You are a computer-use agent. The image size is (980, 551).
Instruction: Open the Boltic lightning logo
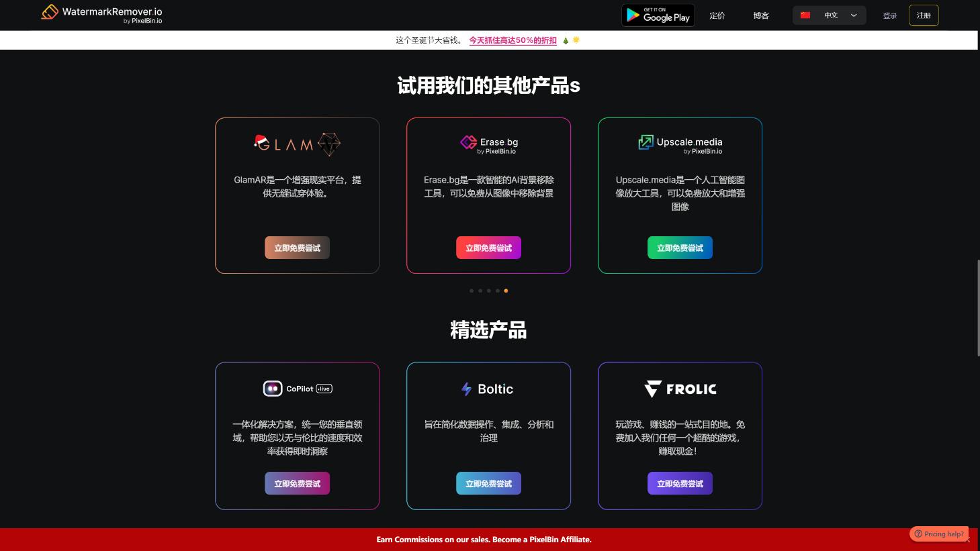click(x=466, y=389)
